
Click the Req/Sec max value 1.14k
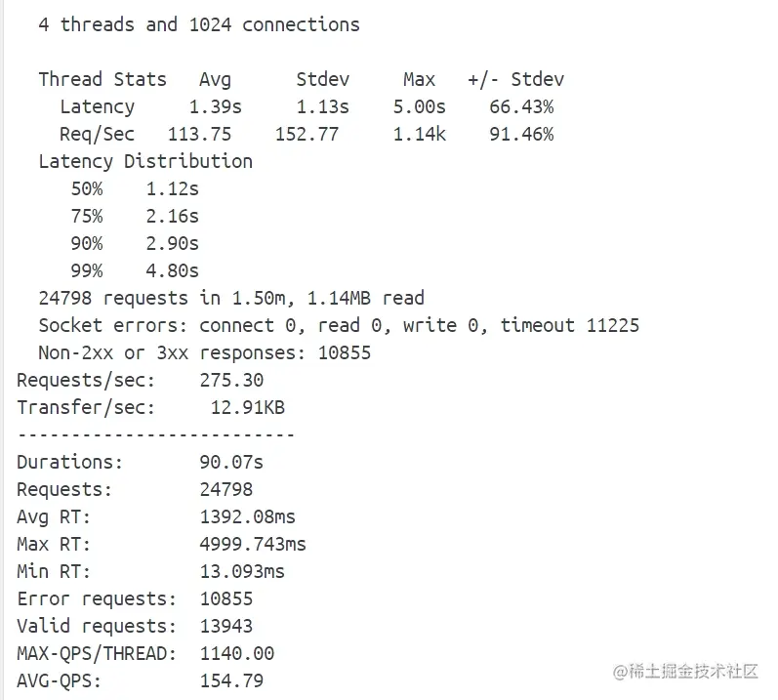pyautogui.click(x=419, y=135)
